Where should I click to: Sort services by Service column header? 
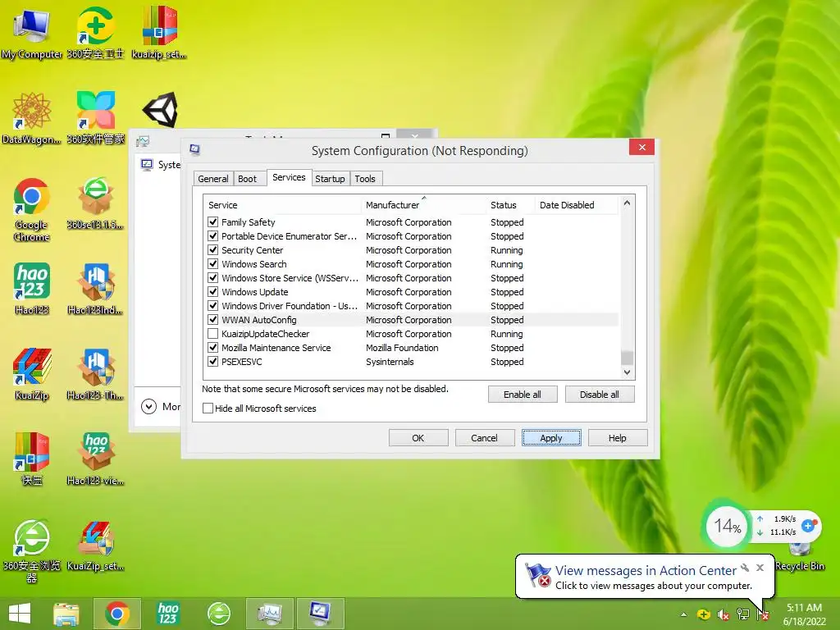tap(282, 204)
